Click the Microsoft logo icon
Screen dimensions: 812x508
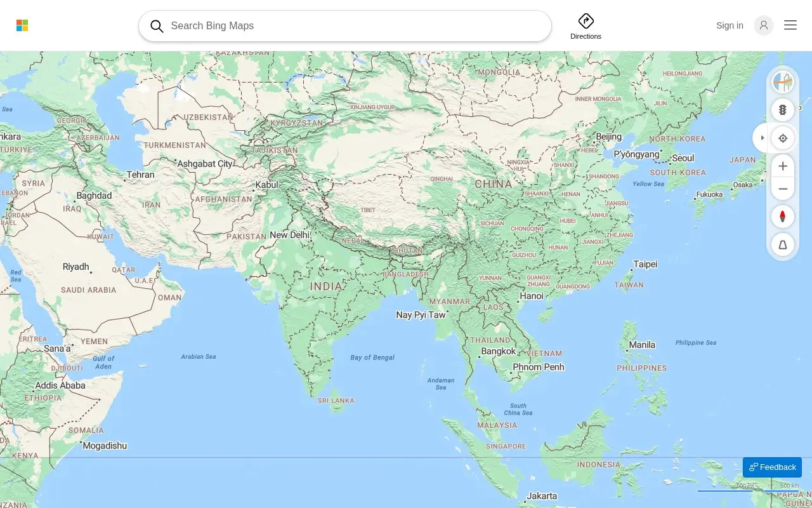point(22,25)
